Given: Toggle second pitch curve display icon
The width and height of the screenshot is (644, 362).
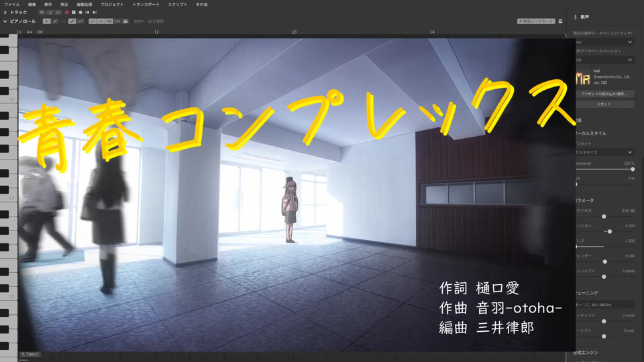Looking at the screenshot, I should coord(101,21).
